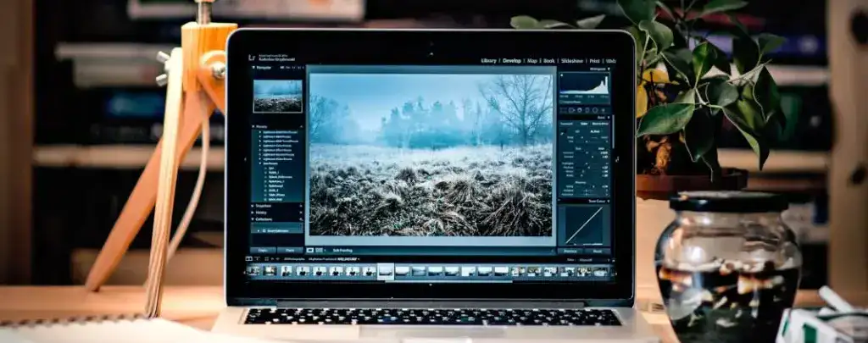Click the Reset button
Viewport: 868px width, 343px height.
click(597, 251)
